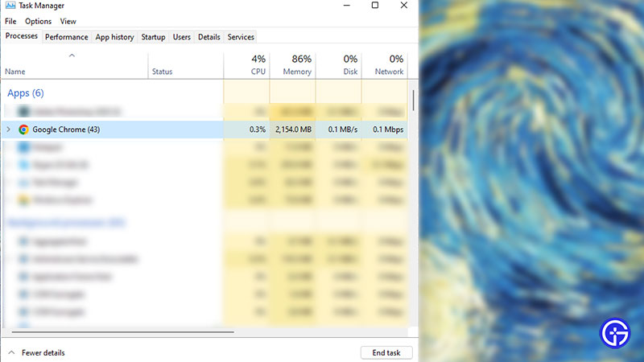Click the 0.1 Mbps network value
The image size is (644, 362).
coord(388,130)
